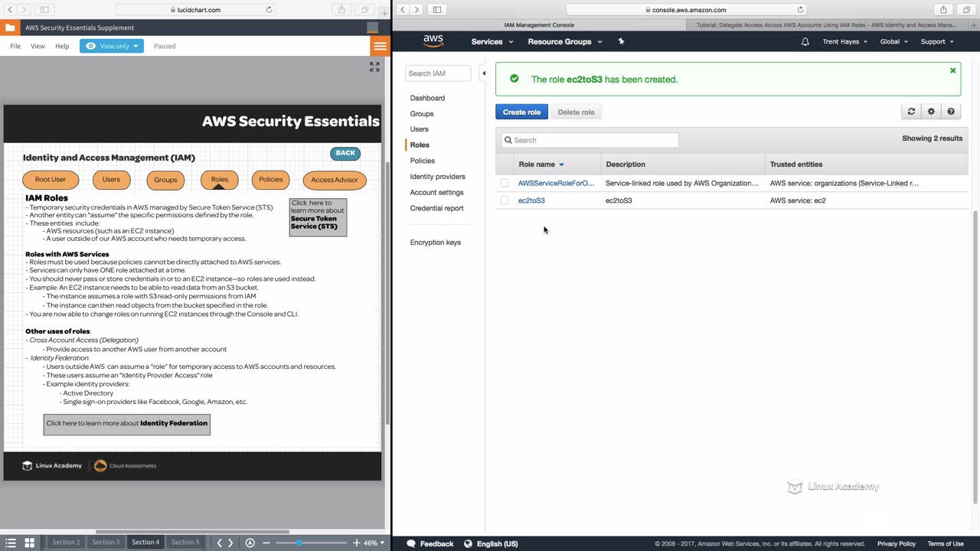Open the roles table settings gear
The image size is (980, 551).
[931, 112]
